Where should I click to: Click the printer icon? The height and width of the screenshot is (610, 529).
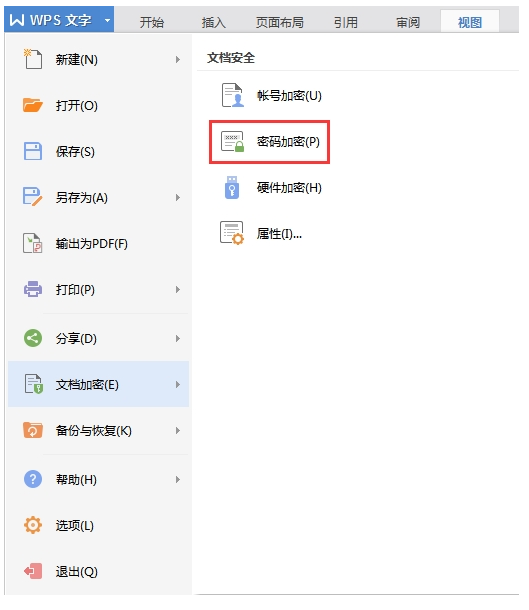click(33, 289)
